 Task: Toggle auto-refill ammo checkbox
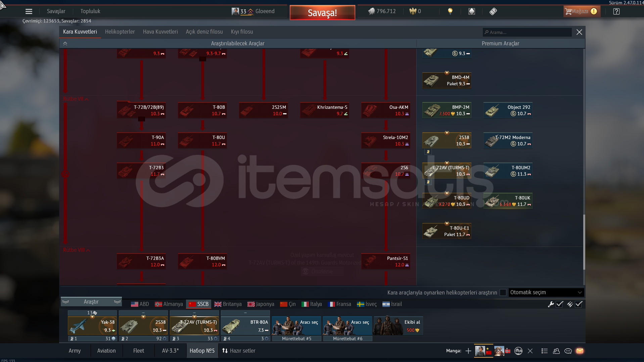(579, 304)
